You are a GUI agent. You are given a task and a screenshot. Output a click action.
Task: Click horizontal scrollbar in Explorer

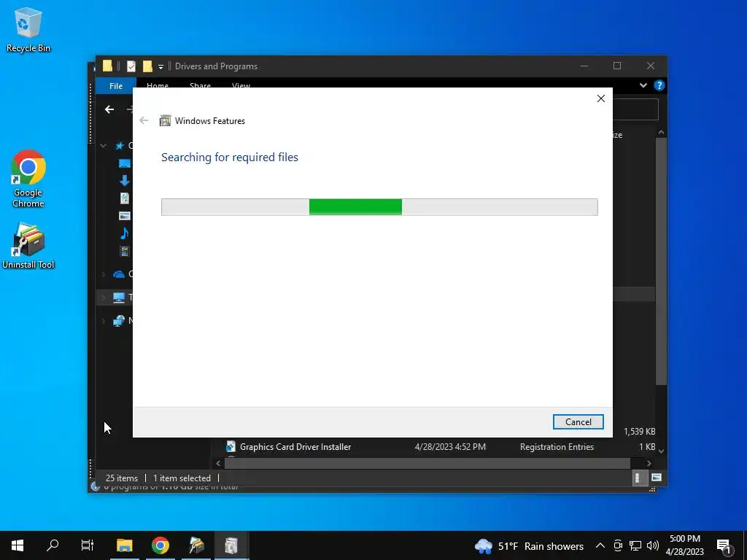tap(427, 463)
